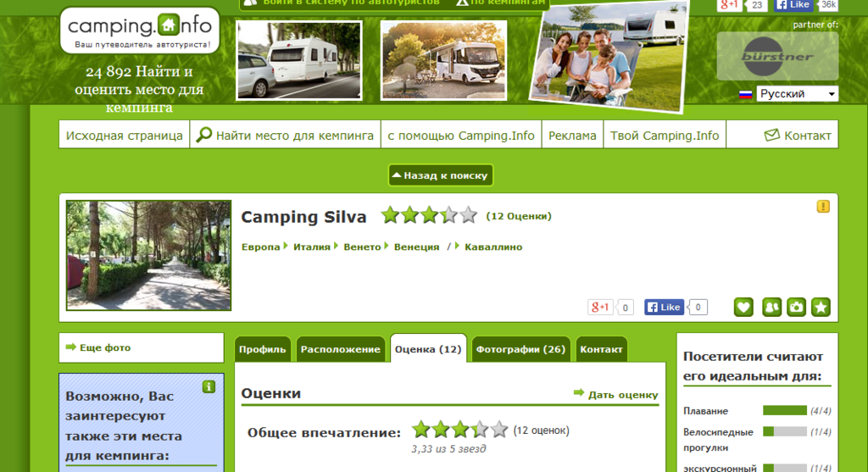The width and height of the screenshot is (868, 472).
Task: Follow the Каваллино breadcrumb link
Action: point(493,247)
